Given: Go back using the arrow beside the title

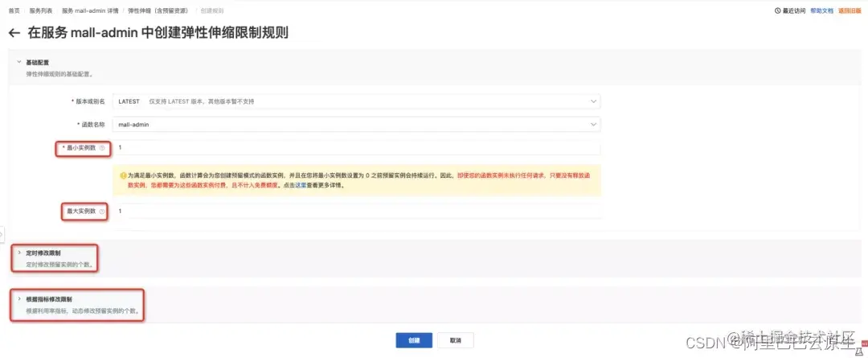Looking at the screenshot, I should (14, 33).
